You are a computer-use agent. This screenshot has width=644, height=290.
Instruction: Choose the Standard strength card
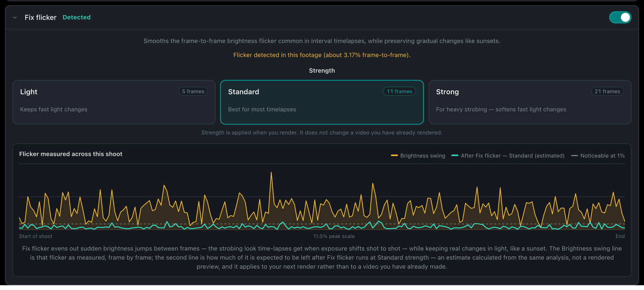[322, 102]
